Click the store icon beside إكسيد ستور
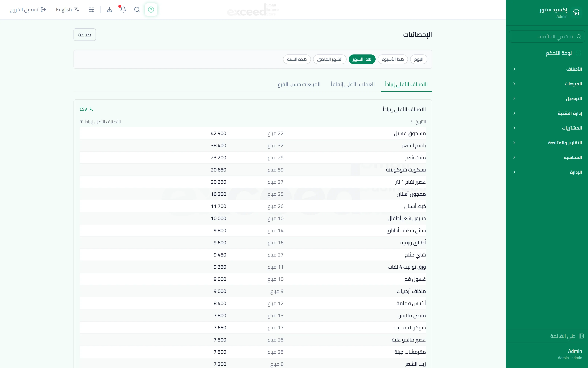Viewport: 588px width, 368px height. [x=576, y=12]
